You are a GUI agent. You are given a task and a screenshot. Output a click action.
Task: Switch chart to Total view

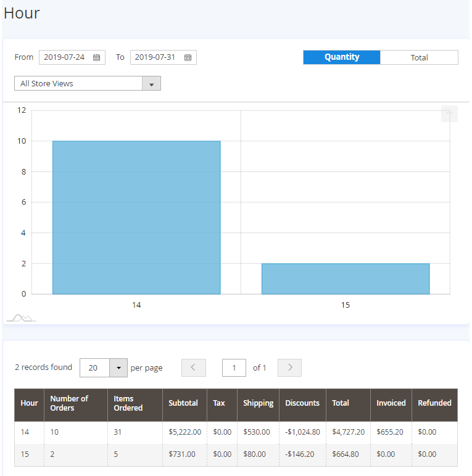click(x=419, y=57)
